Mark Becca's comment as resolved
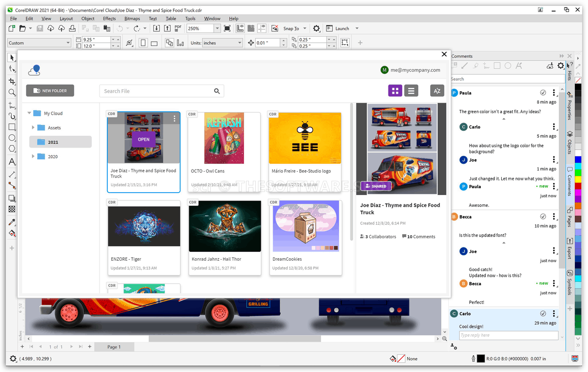Viewport: 588px width, 372px height. [543, 217]
